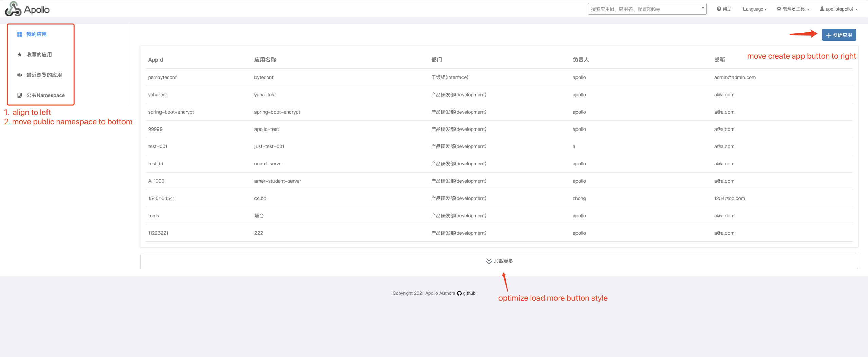Click the double-chevron icon on 加载更多
The width and height of the screenshot is (868, 357).
[x=489, y=261]
